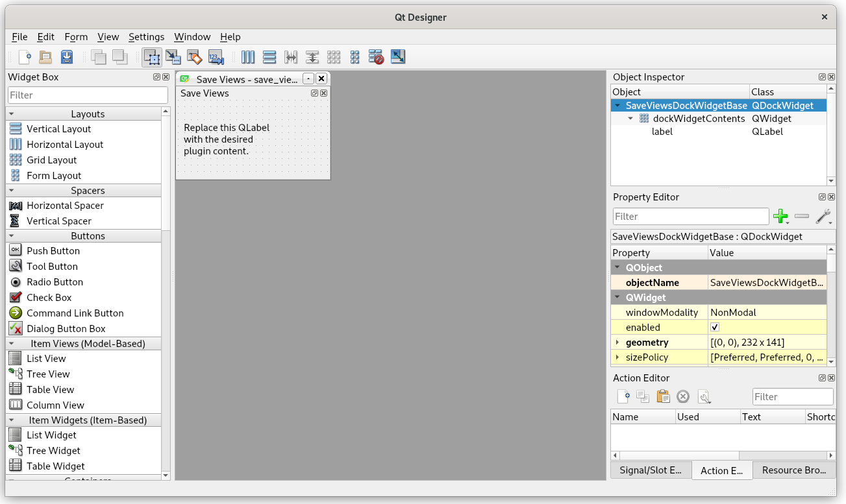Collapse SaveViewsDockWidgetBase tree node
Screen dimensions: 846x504
click(x=617, y=105)
